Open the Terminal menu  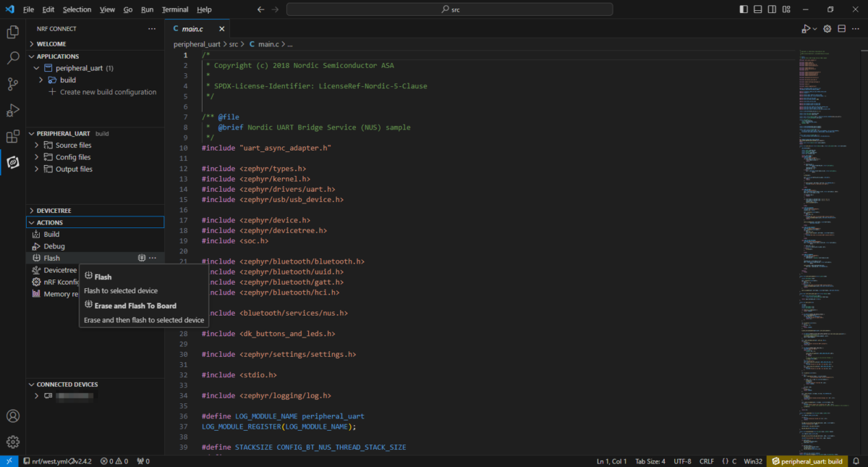174,9
